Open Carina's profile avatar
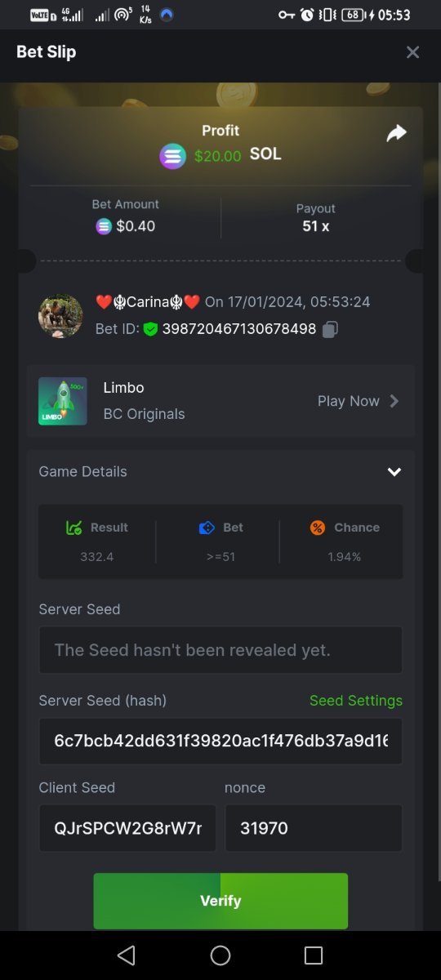 pyautogui.click(x=60, y=316)
